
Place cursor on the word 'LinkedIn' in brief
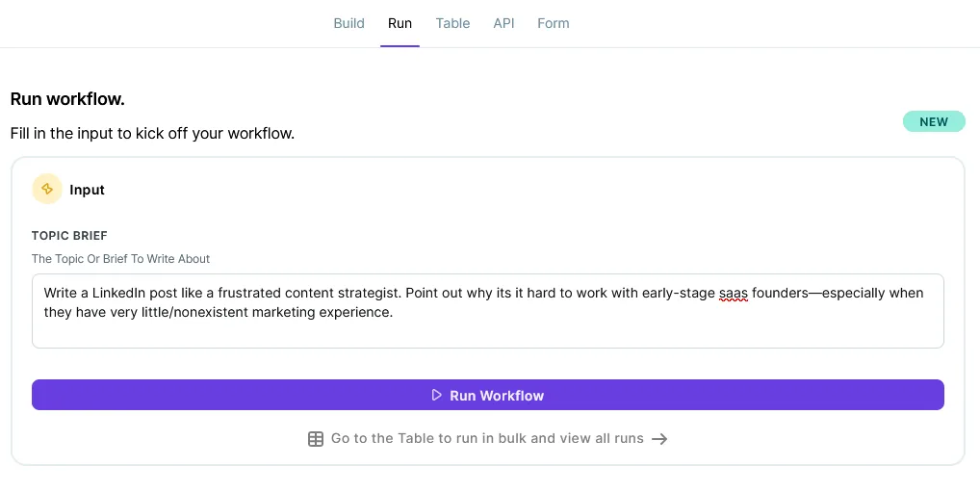tap(118, 294)
